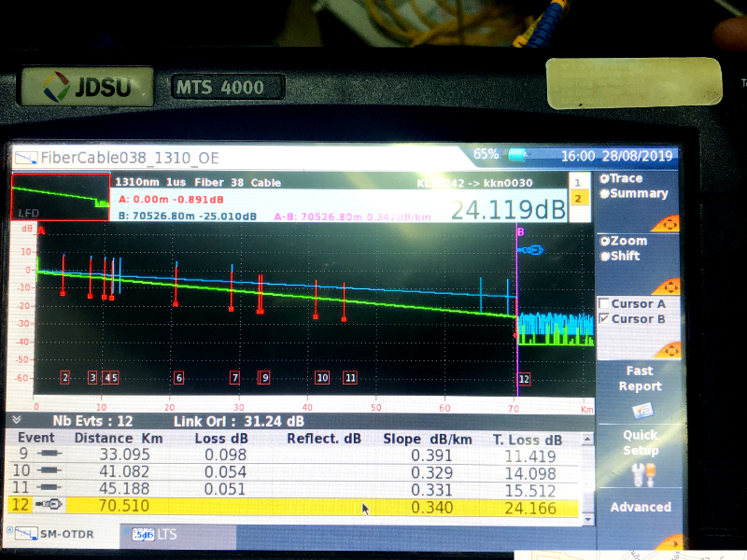This screenshot has height=560, width=747.
Task: Select highlighted row with distance 70.510
Action: tap(293, 506)
